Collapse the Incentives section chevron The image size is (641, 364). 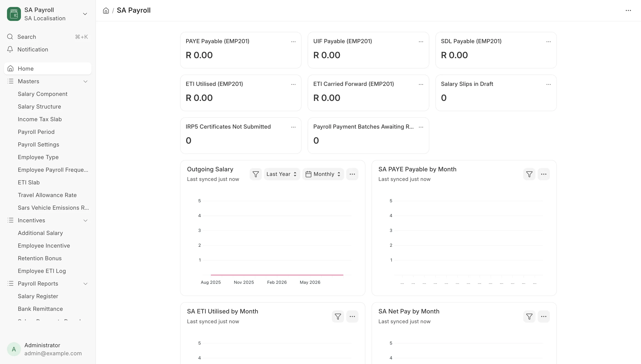click(x=85, y=221)
